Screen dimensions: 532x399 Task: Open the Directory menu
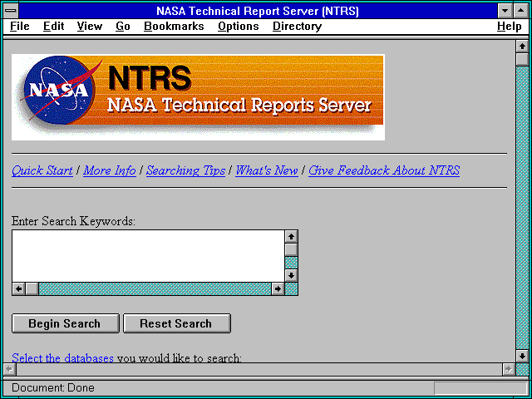coord(297,27)
